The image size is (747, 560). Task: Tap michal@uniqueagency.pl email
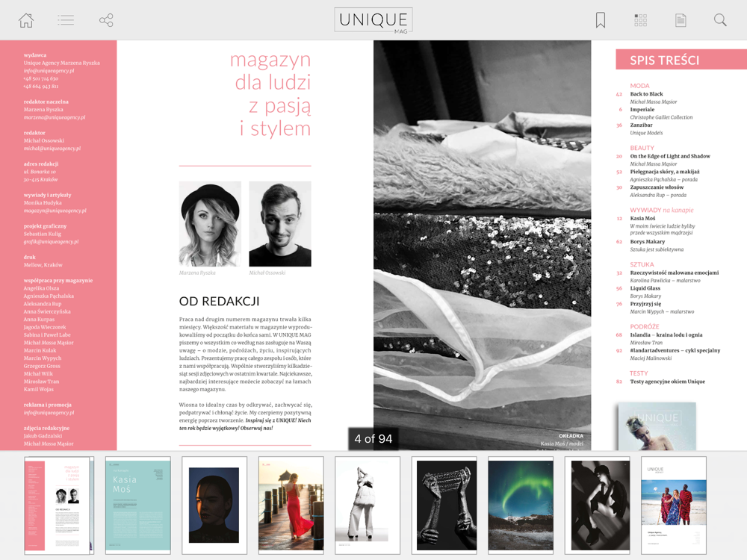coord(52,148)
